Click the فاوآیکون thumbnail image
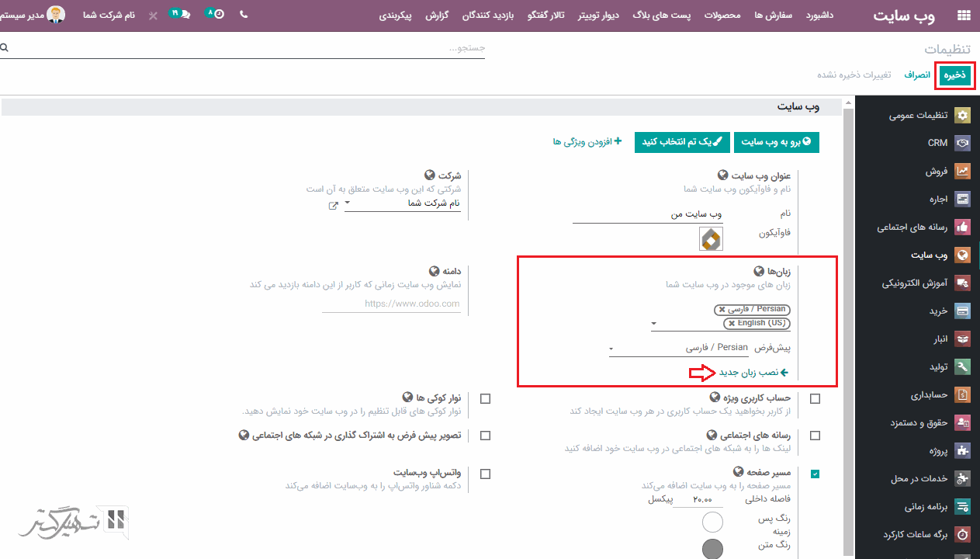This screenshot has width=980, height=559. coord(711,239)
